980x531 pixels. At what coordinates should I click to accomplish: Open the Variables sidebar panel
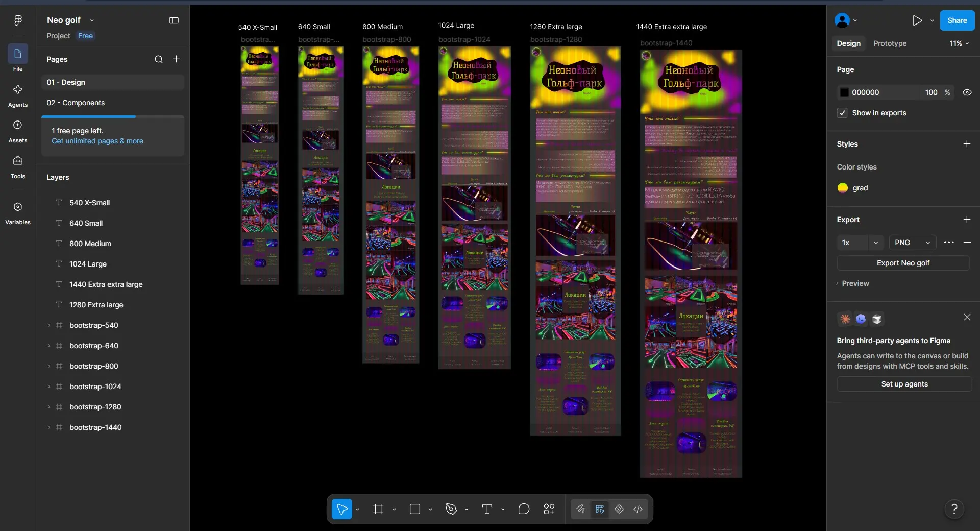[18, 213]
